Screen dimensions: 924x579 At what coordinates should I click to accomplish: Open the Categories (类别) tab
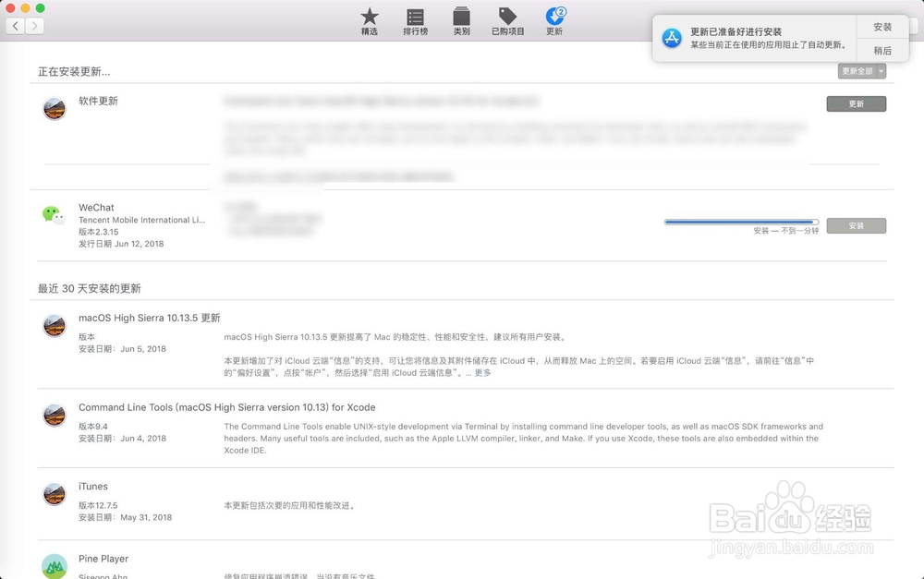[x=461, y=21]
